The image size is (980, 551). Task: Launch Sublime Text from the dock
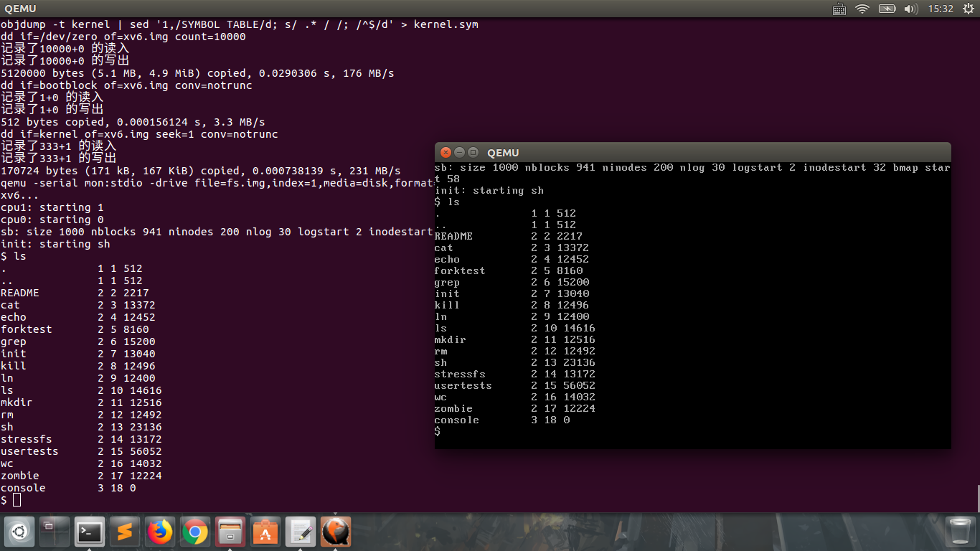[x=124, y=532]
